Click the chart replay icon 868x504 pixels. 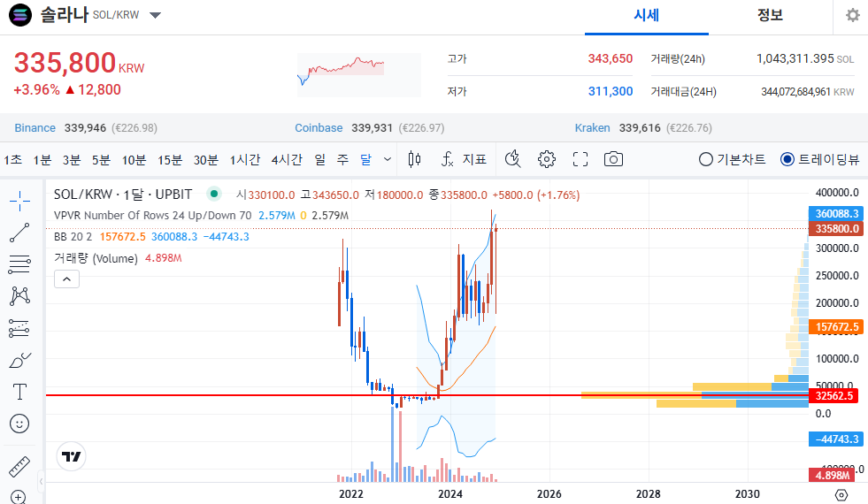(513, 159)
